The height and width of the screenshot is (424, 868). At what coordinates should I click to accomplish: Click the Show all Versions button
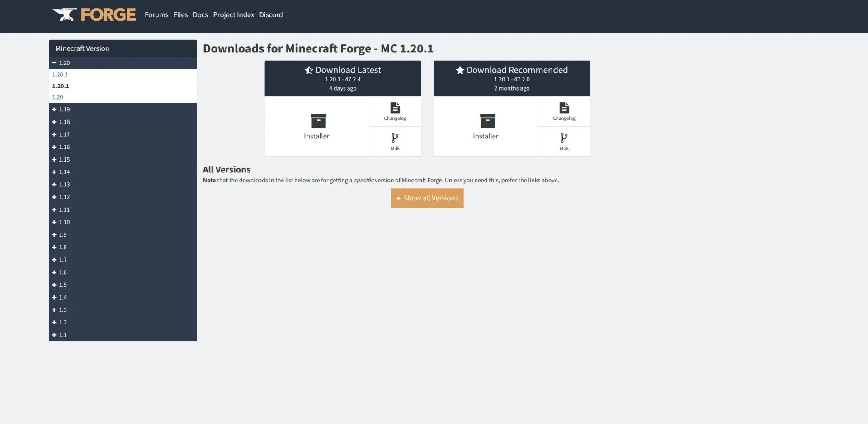[427, 198]
